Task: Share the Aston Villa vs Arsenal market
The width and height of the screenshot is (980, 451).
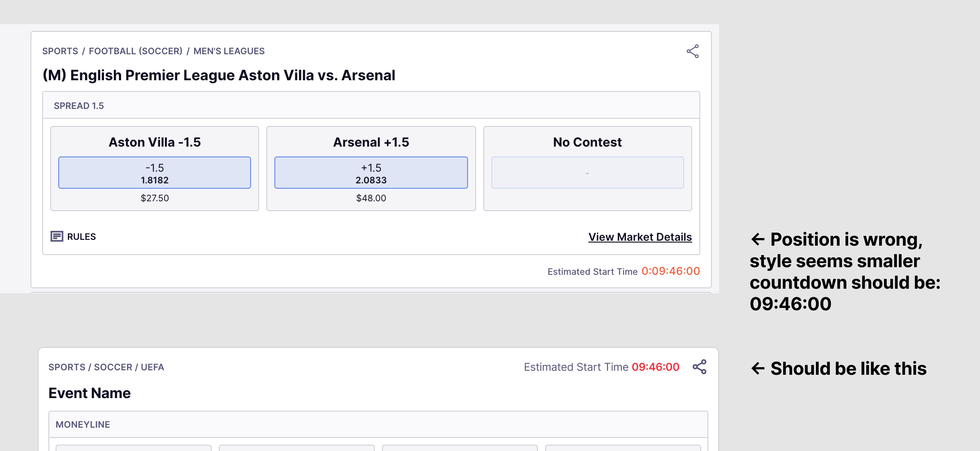Action: (x=693, y=52)
